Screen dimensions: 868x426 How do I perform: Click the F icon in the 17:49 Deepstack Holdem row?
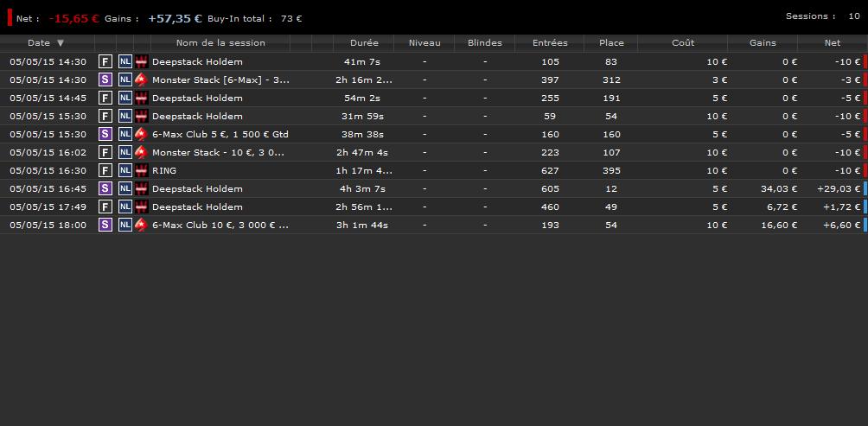click(x=105, y=207)
